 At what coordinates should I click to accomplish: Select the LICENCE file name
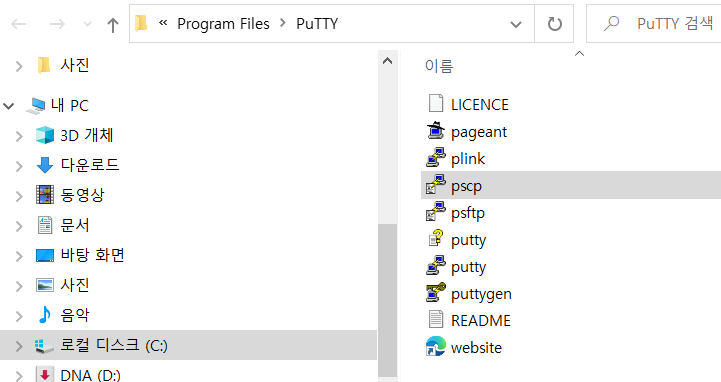pyautogui.click(x=480, y=105)
